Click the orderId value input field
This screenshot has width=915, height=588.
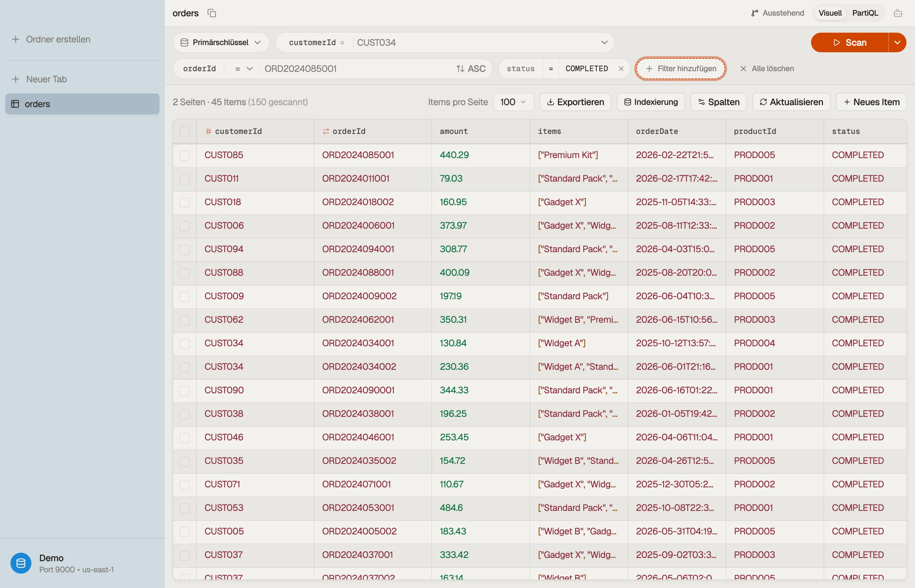pyautogui.click(x=357, y=69)
